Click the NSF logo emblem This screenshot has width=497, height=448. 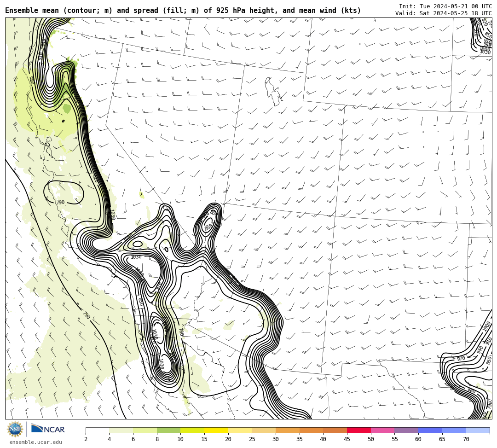point(15,429)
